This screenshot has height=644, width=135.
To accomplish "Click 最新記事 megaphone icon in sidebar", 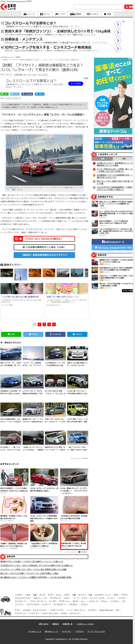I will pos(94,255).
